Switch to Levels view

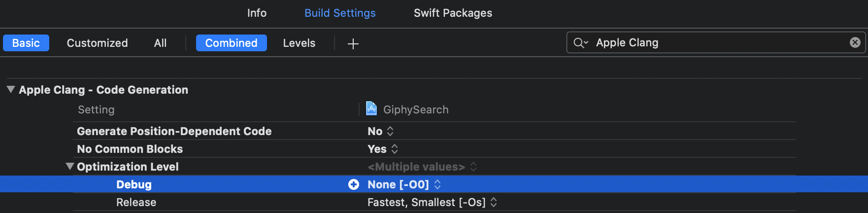pos(299,43)
